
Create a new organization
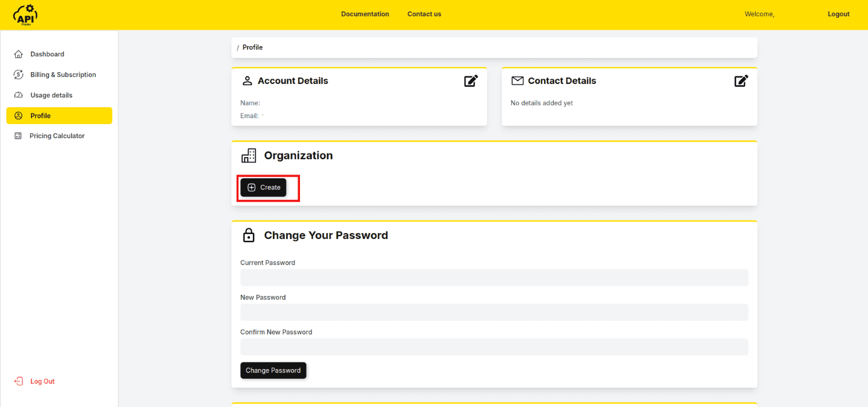click(x=264, y=188)
